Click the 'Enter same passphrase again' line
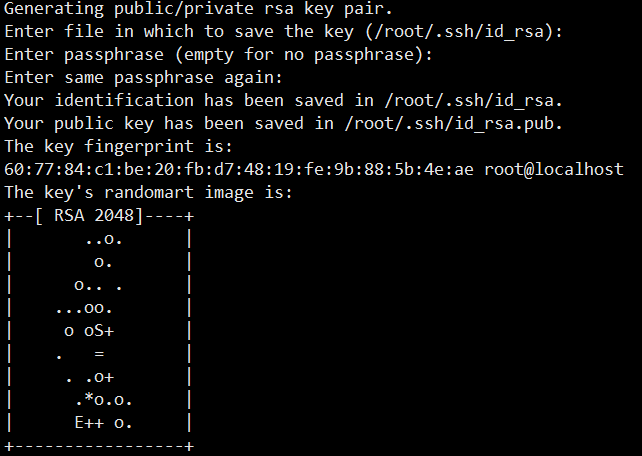642x456 pixels. 143,78
